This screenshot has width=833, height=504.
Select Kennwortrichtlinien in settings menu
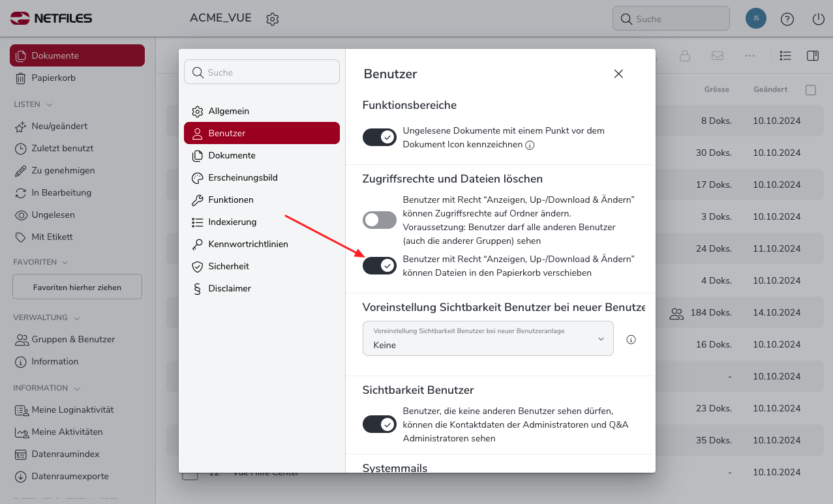(248, 244)
